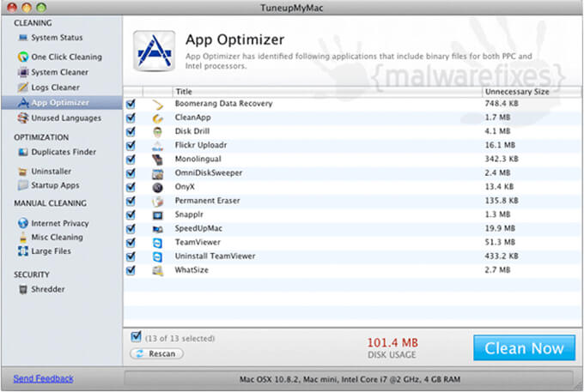Go to Duplicates Finder section
This screenshot has height=392, width=584.
click(x=64, y=152)
